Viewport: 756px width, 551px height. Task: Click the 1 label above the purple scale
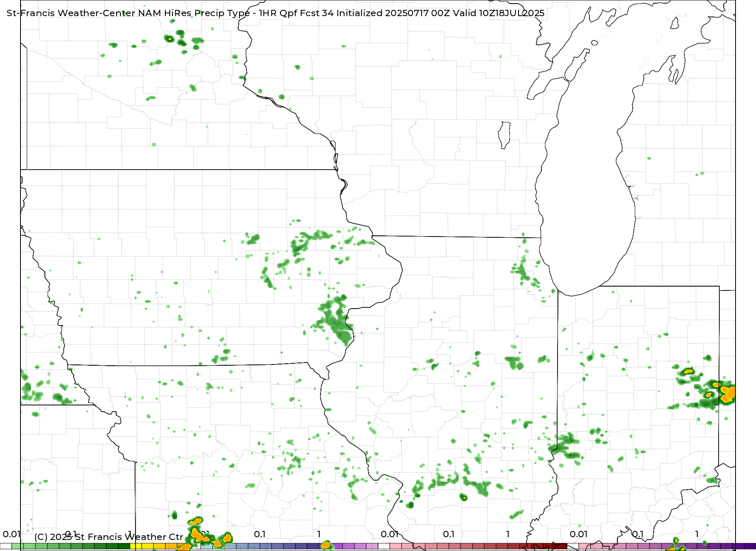[x=697, y=534]
